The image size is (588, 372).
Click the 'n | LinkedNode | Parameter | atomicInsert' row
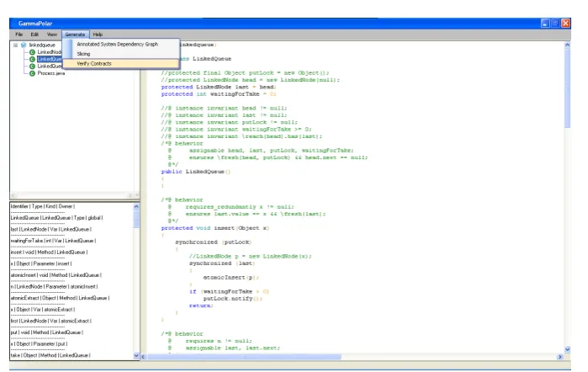point(55,287)
